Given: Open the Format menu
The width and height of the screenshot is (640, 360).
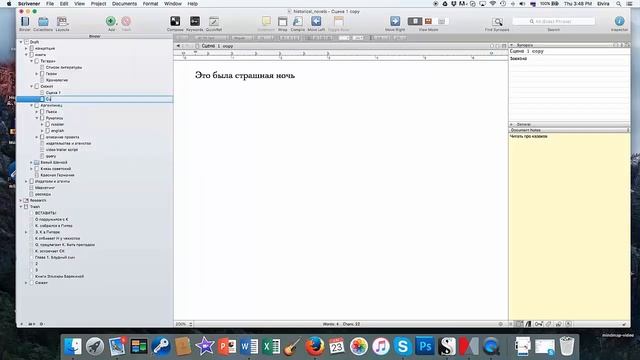Looking at the screenshot, I should [x=150, y=4].
